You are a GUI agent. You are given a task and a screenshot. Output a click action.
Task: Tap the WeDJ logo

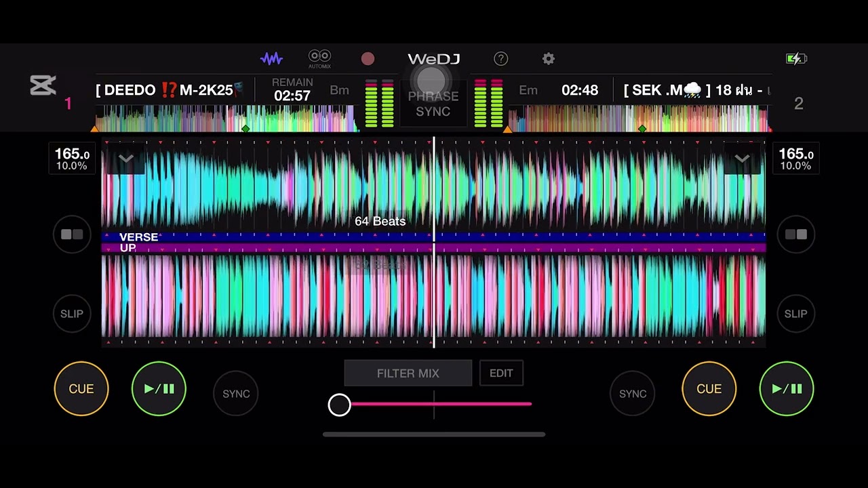[x=433, y=59]
